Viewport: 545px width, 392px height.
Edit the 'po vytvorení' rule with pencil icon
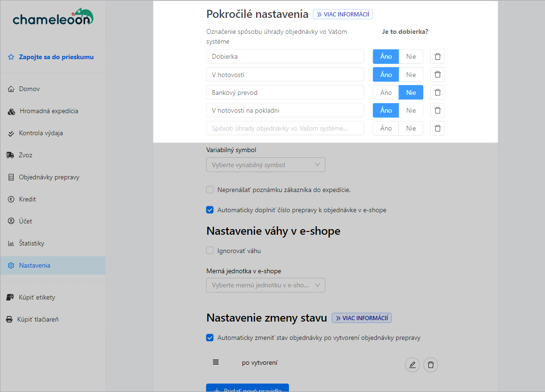click(x=412, y=365)
